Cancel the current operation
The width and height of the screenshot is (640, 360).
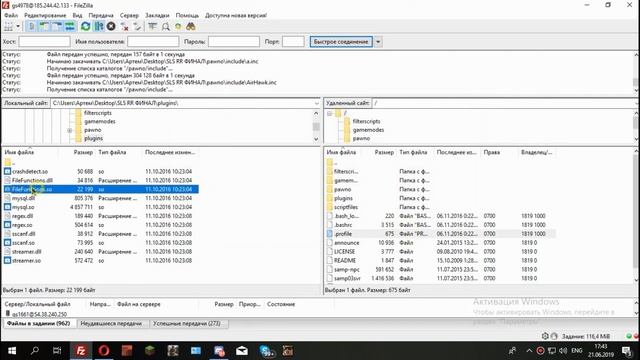click(x=111, y=27)
